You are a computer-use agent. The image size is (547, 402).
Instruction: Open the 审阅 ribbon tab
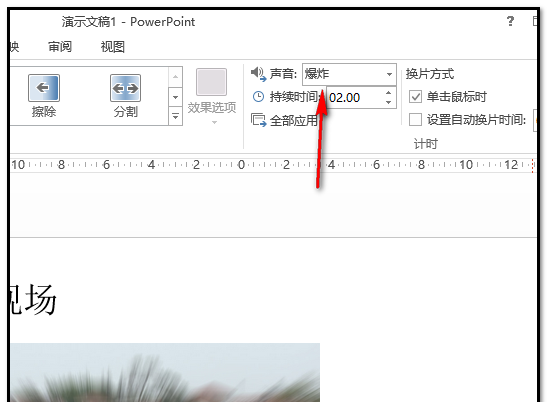(x=60, y=46)
